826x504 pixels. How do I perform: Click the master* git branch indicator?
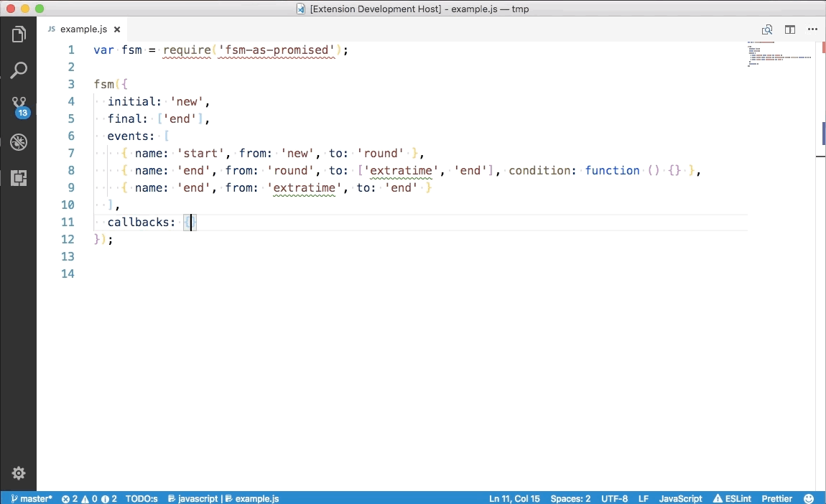[x=32, y=498]
